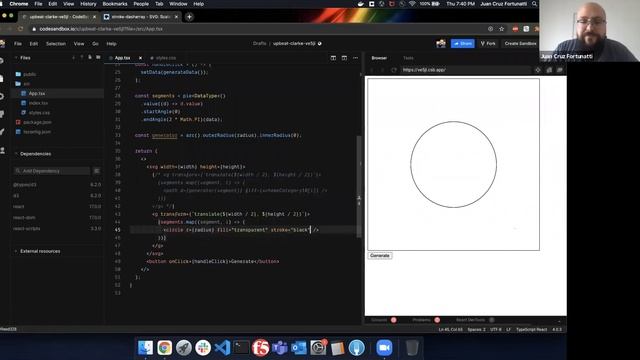Open Chrome from the Dock
Viewport: 640px width, 360px height.
point(164,348)
